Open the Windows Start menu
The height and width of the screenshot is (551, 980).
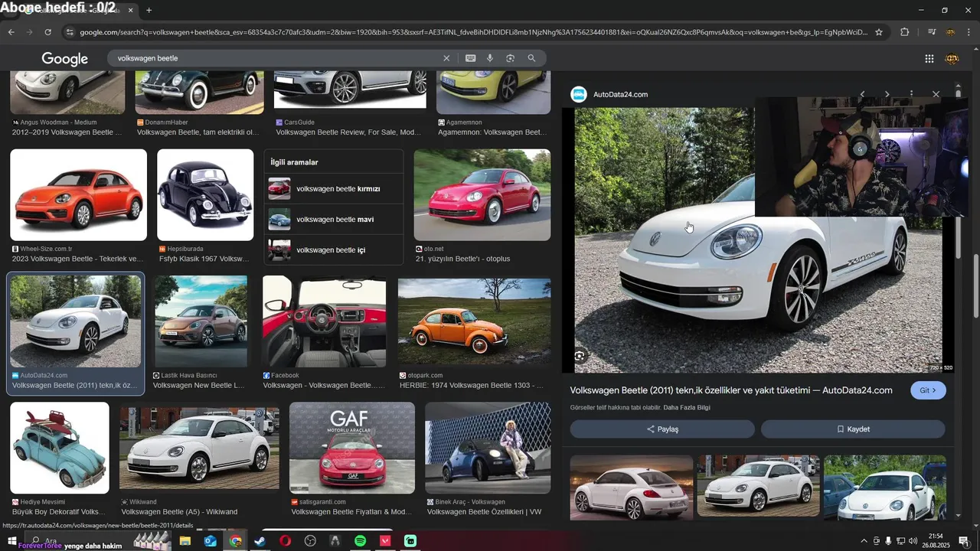pyautogui.click(x=11, y=541)
